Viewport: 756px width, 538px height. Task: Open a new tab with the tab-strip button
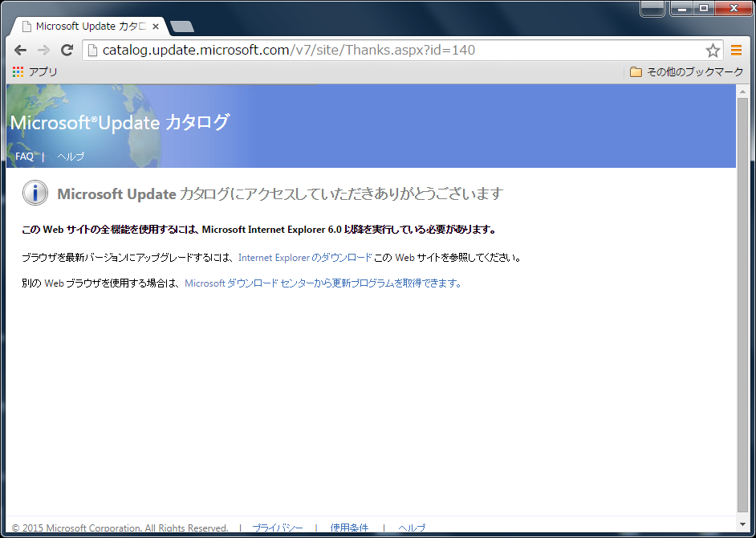[182, 27]
